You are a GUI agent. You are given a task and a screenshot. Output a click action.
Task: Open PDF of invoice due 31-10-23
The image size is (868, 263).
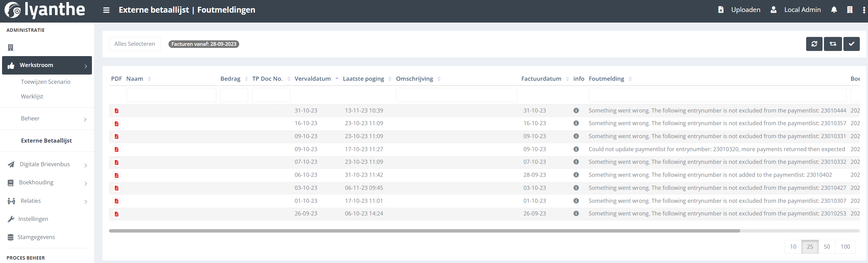(117, 111)
